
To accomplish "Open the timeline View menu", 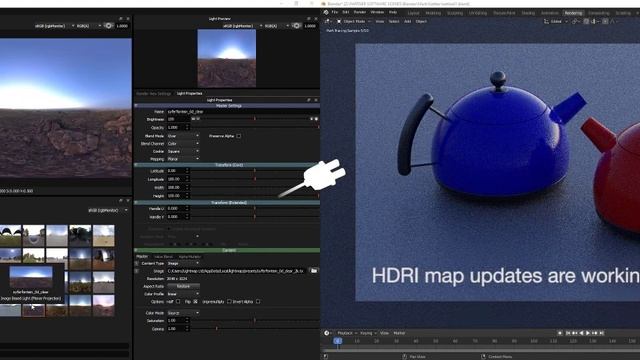I will point(384,333).
